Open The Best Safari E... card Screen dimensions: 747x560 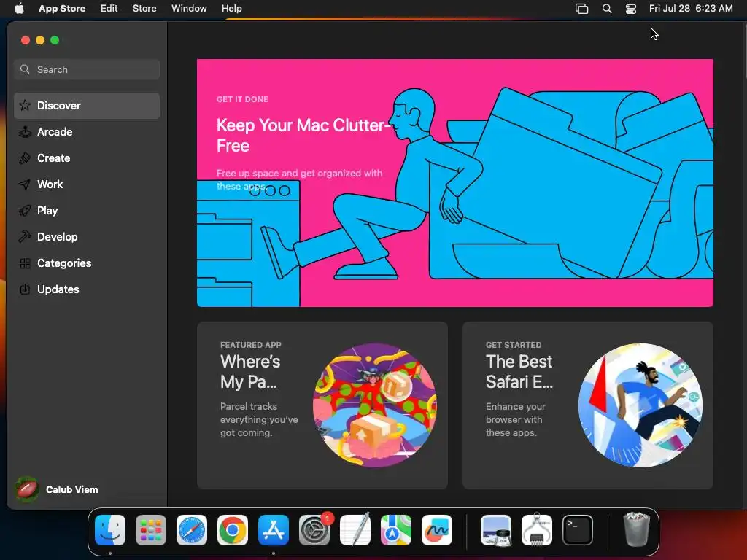[x=588, y=405]
